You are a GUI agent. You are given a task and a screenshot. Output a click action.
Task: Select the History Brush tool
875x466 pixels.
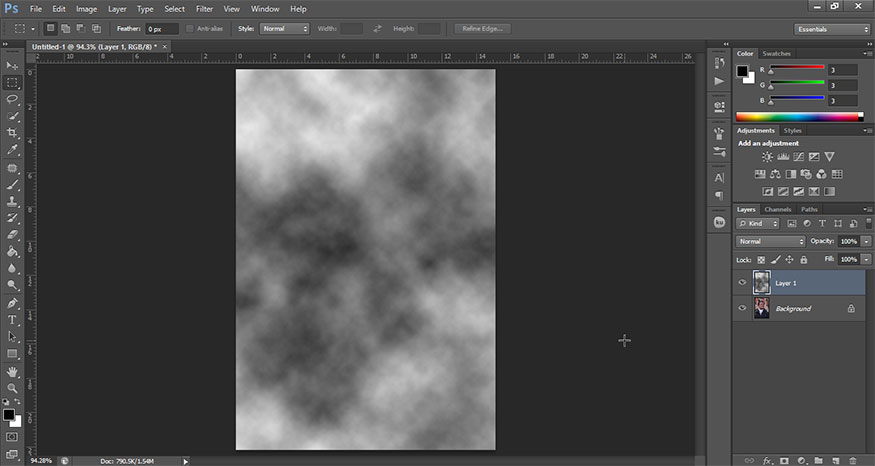tap(12, 218)
